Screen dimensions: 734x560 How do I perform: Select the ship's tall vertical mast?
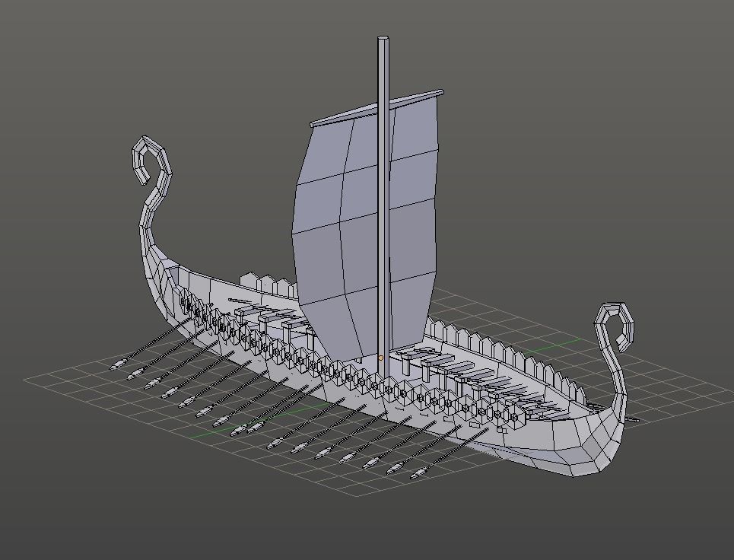click(x=383, y=206)
